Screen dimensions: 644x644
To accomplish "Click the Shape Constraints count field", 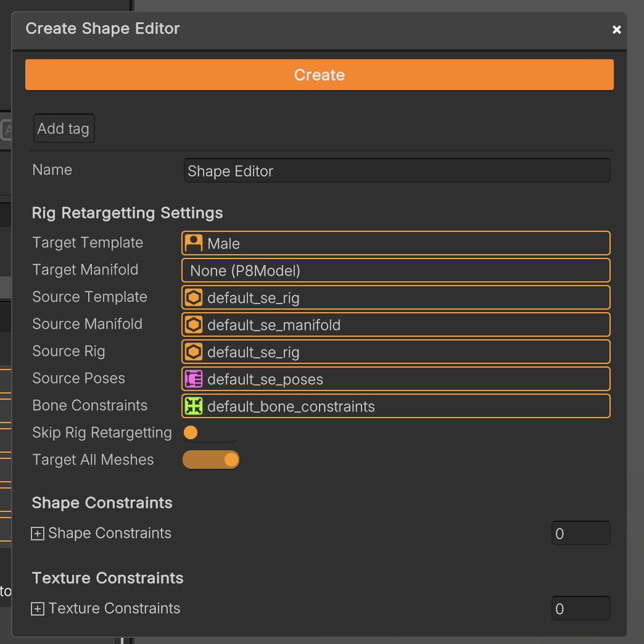I will tap(580, 534).
